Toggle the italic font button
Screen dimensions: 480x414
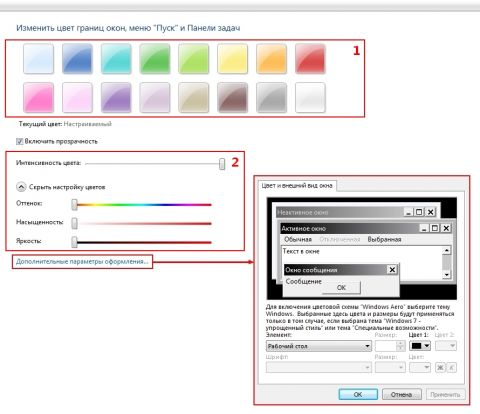[x=452, y=368]
